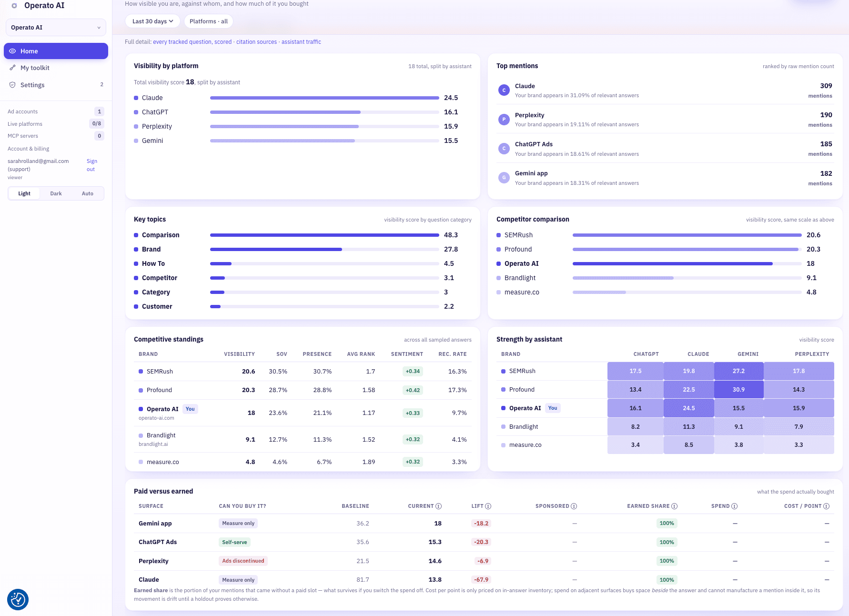Click the Self-serve badge for ChatGPT Ads
The width and height of the screenshot is (849, 616).
(234, 542)
